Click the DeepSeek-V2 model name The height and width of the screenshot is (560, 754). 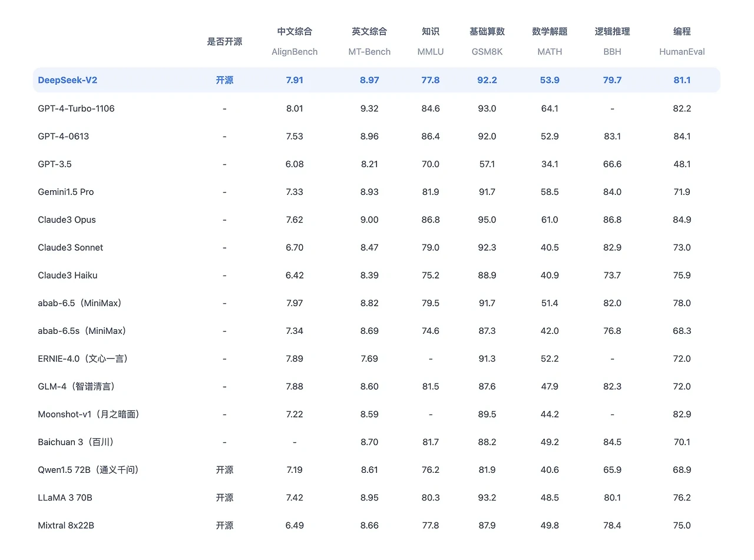67,80
